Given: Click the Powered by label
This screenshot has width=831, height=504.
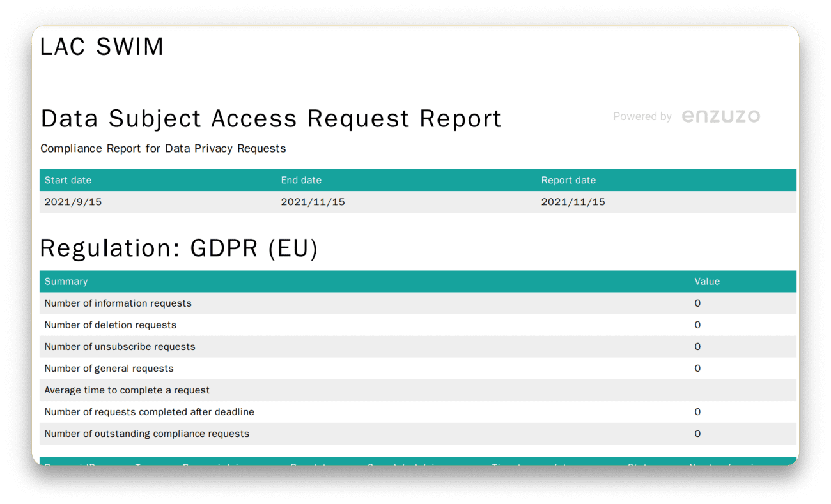Looking at the screenshot, I should [642, 116].
